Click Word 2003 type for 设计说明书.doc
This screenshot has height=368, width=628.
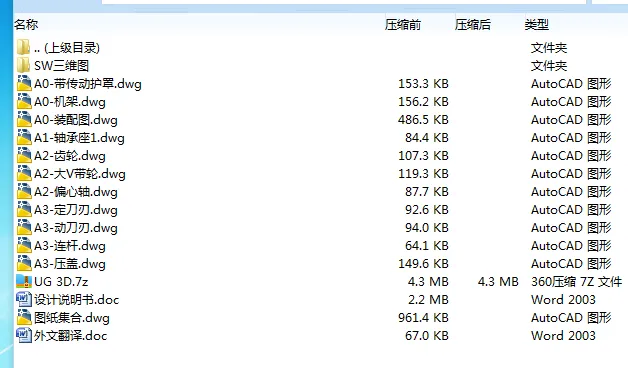tap(563, 300)
